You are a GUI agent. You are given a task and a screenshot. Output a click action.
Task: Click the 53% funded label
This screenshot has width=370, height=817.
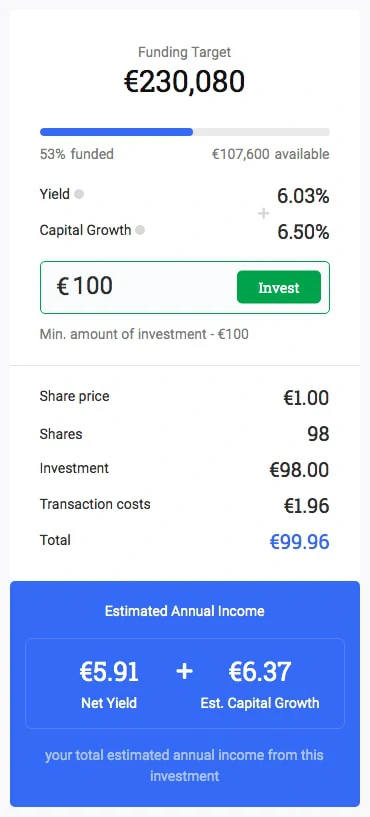point(77,154)
